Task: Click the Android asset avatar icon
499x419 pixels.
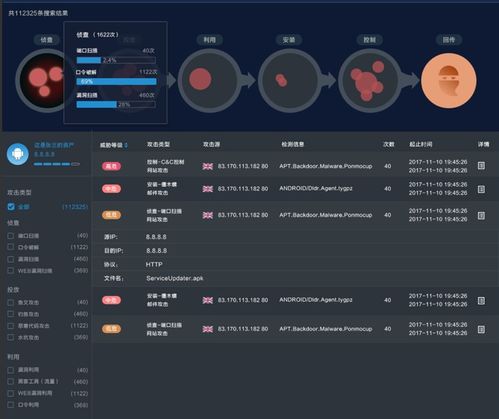Action: 18,154
